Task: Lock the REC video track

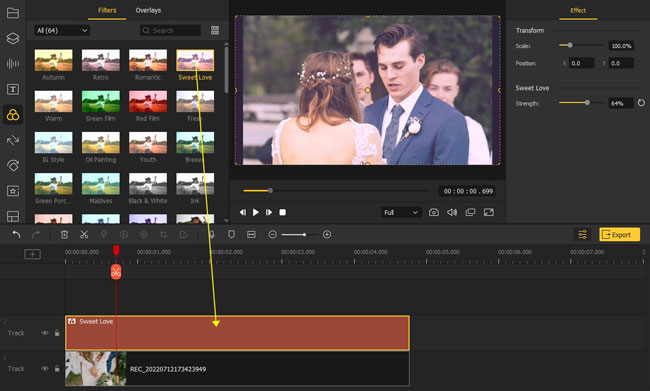Action: coord(57,369)
